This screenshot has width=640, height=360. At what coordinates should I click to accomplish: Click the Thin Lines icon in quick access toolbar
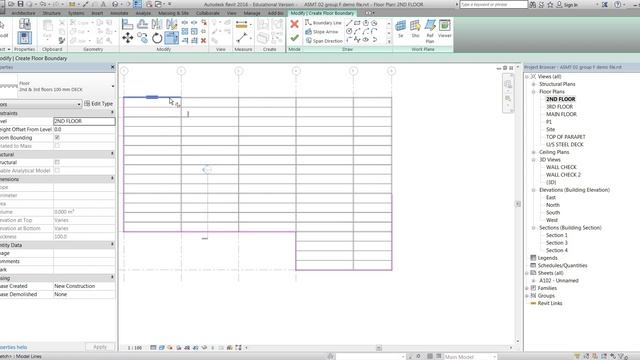pyautogui.click(x=138, y=4)
